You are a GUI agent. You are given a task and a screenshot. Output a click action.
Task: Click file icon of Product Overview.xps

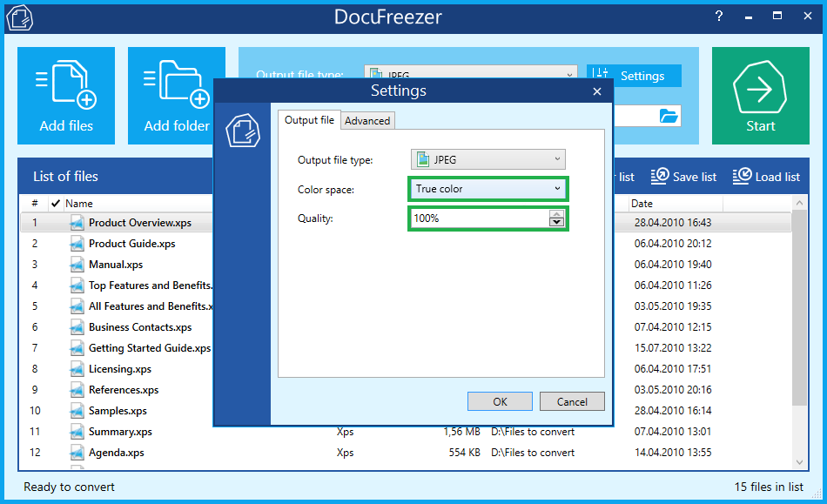(x=77, y=223)
